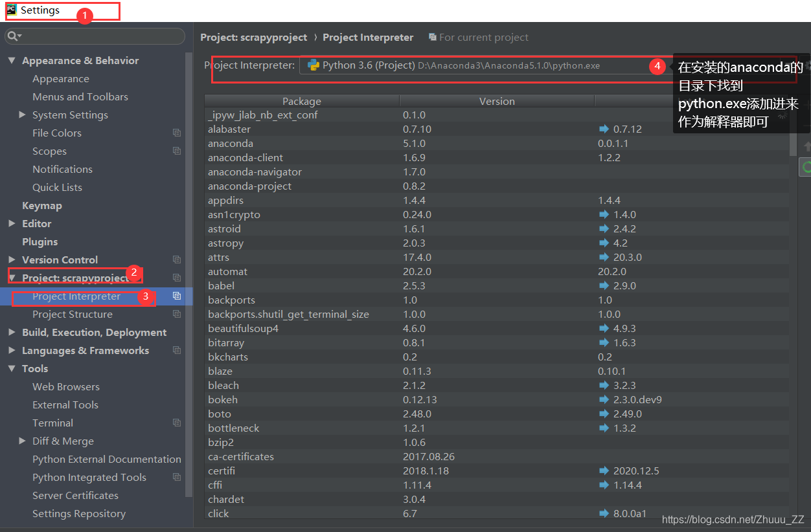Viewport: 811px width, 532px height.
Task: Click the PyCharm icon in the Settings title bar
Action: 12,10
